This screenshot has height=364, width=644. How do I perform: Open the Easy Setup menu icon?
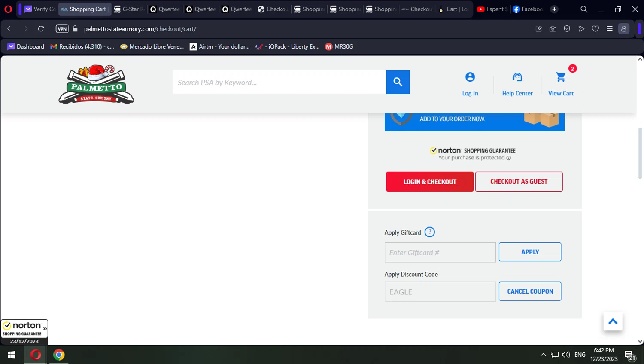610,29
